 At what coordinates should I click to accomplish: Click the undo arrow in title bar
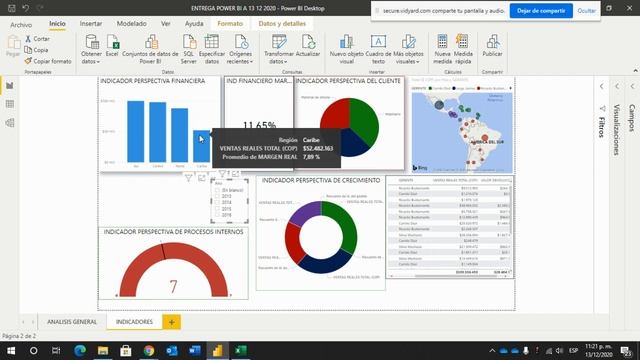click(x=26, y=8)
